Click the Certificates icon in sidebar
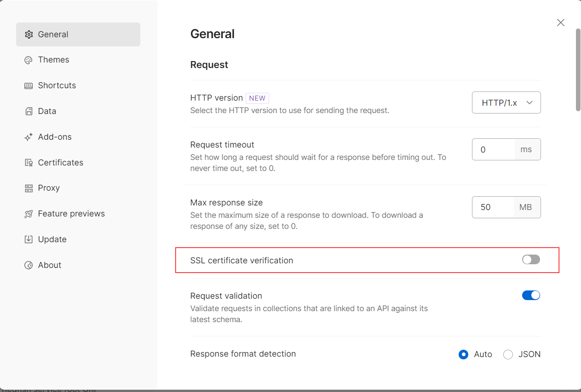 29,163
